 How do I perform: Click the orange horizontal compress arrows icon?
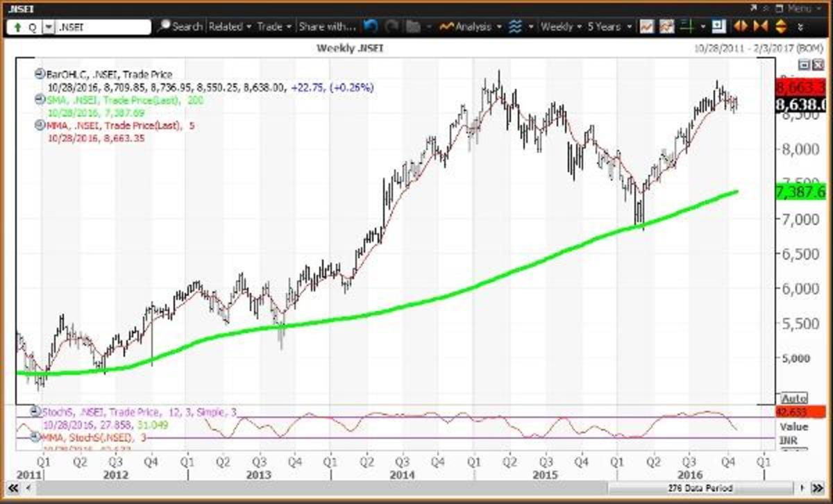click(759, 26)
